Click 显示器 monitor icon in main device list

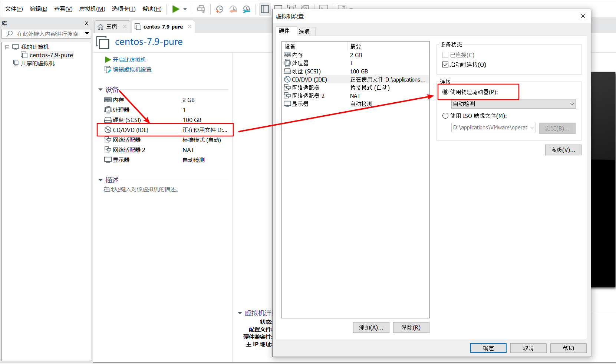click(x=108, y=160)
